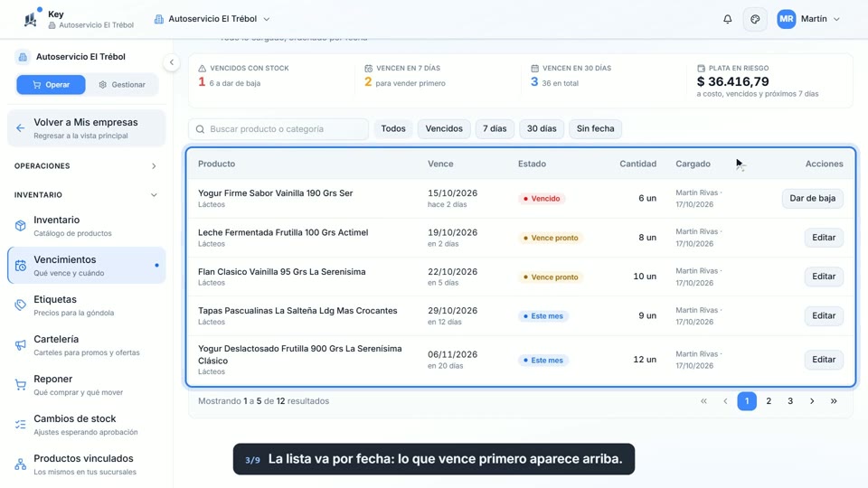Viewport: 868px width, 488px height.
Task: Click the Inventario box icon
Action: coord(21,226)
